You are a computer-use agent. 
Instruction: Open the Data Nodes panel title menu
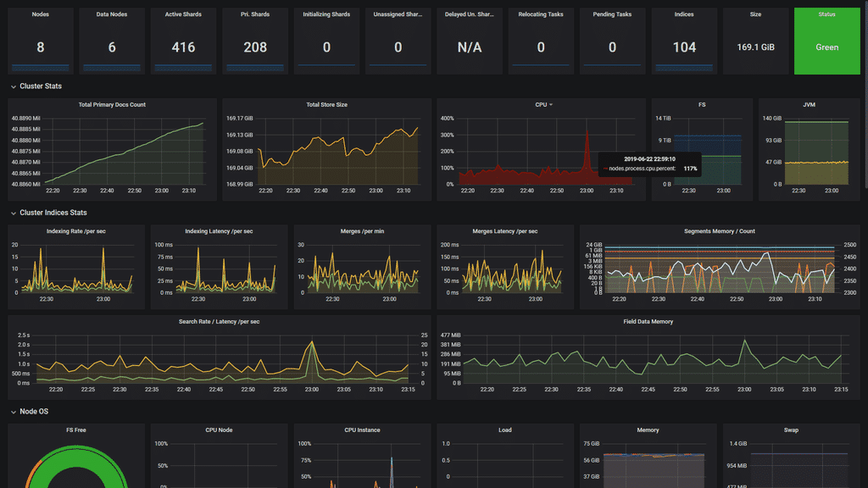click(x=112, y=14)
